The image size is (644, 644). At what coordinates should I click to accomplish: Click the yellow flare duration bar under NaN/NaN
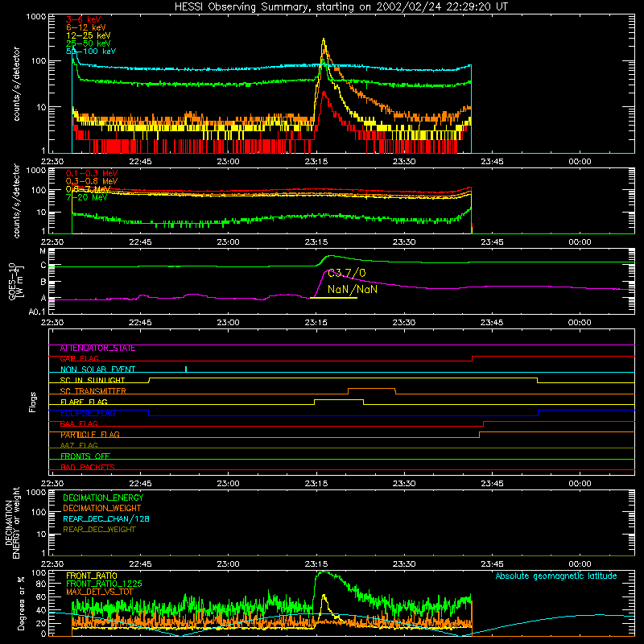pos(333,298)
